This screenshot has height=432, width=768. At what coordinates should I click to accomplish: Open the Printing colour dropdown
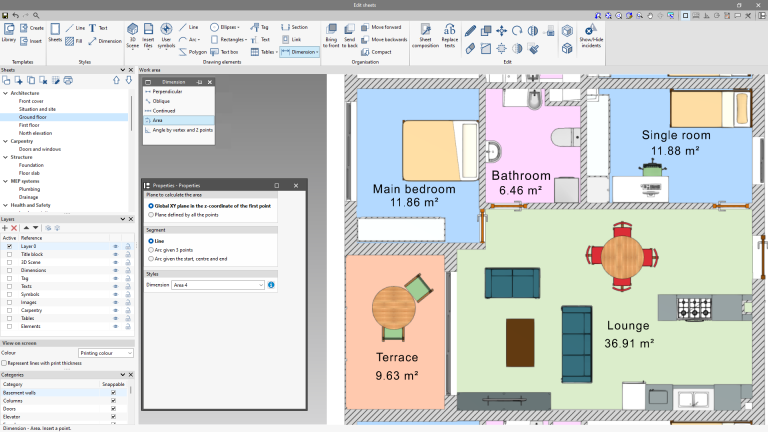click(105, 353)
